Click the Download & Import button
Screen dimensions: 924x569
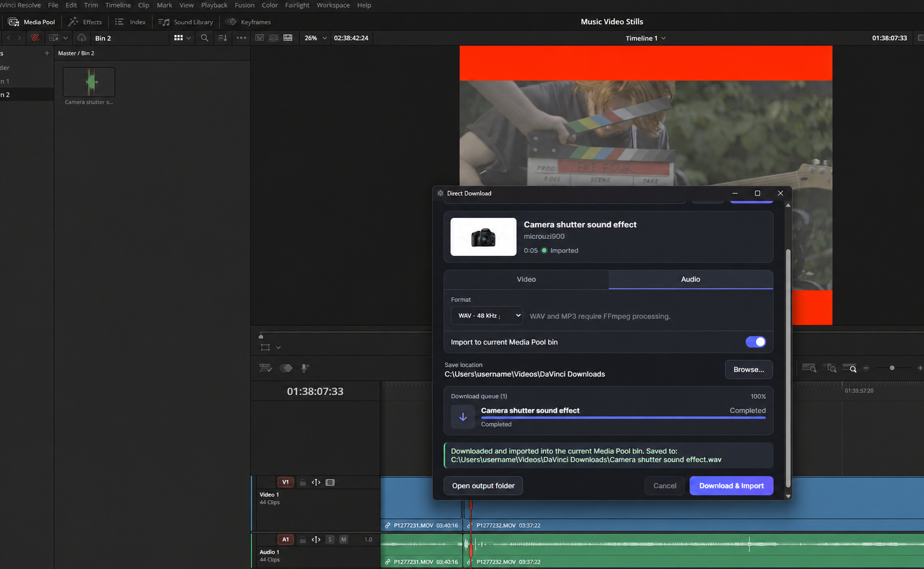[x=731, y=486]
